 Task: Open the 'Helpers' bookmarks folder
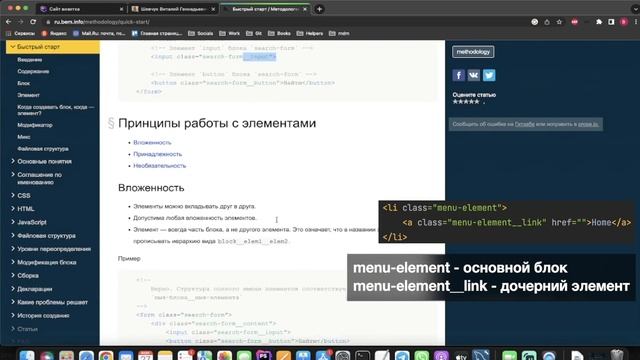[310, 33]
